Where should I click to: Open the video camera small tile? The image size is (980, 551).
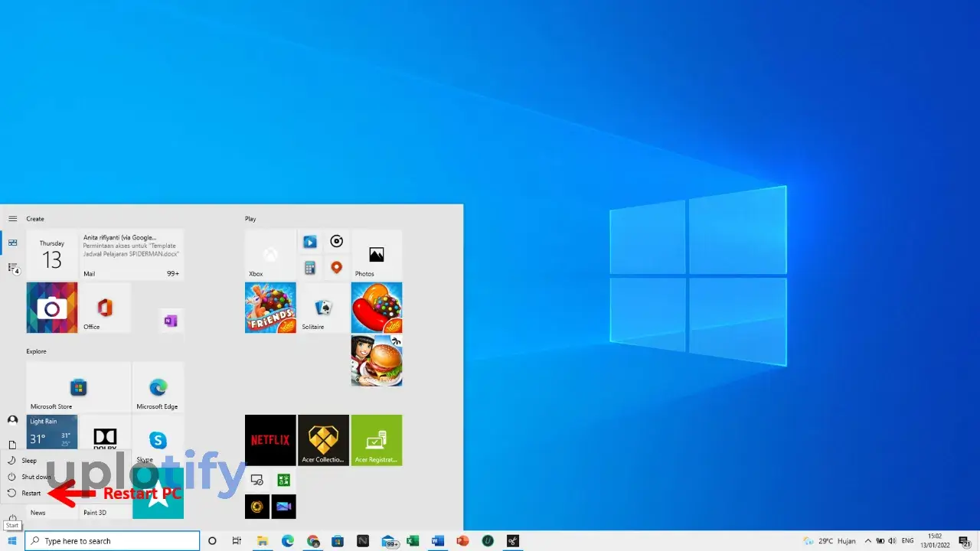[x=283, y=507]
